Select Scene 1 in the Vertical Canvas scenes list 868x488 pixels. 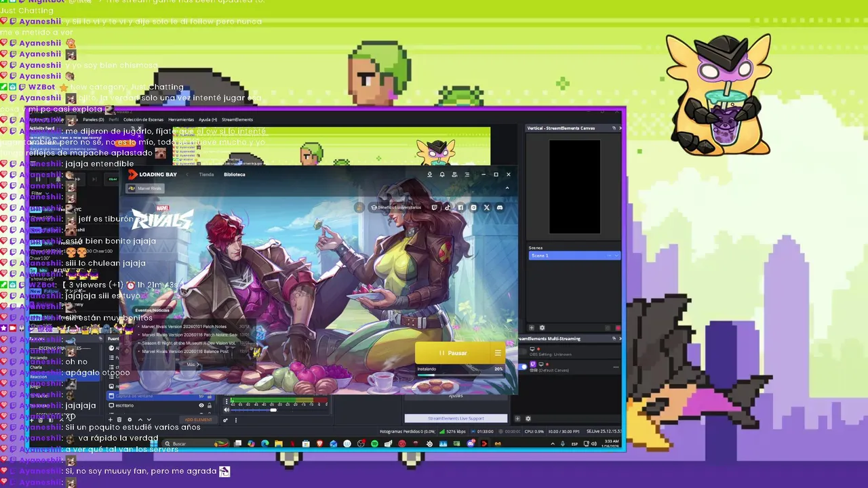[574, 256]
